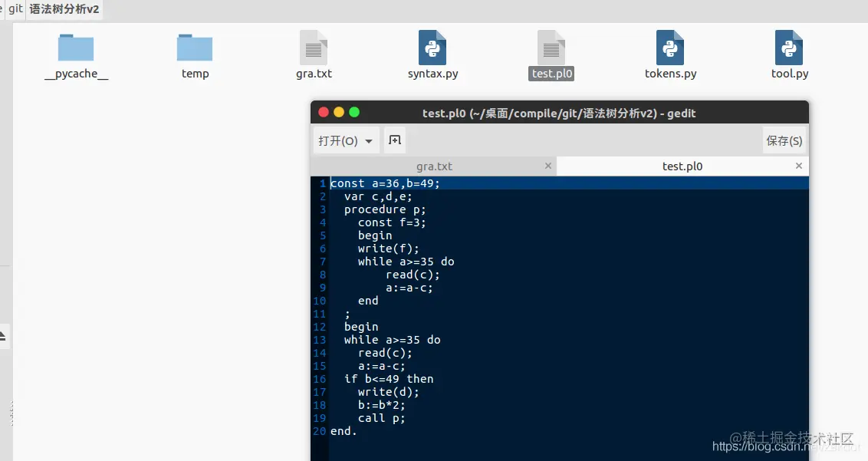Click line 'const a=36,b=49;' in editor
Screen dimensions: 868x461
[x=385, y=183]
